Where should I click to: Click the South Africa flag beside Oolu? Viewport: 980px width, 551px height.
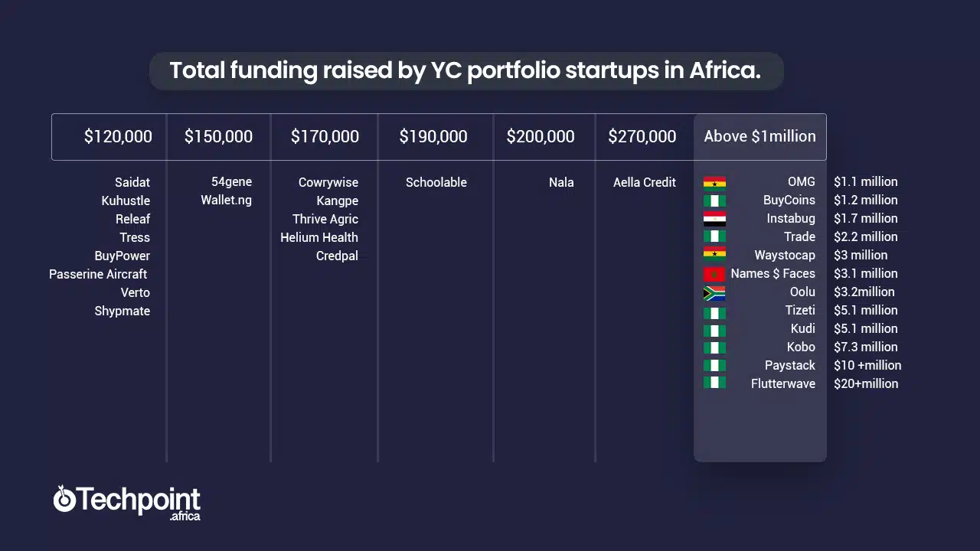[x=714, y=292]
